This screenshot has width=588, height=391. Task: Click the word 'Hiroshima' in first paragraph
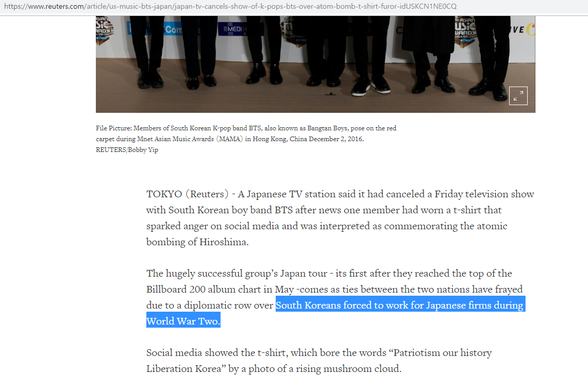click(x=224, y=242)
